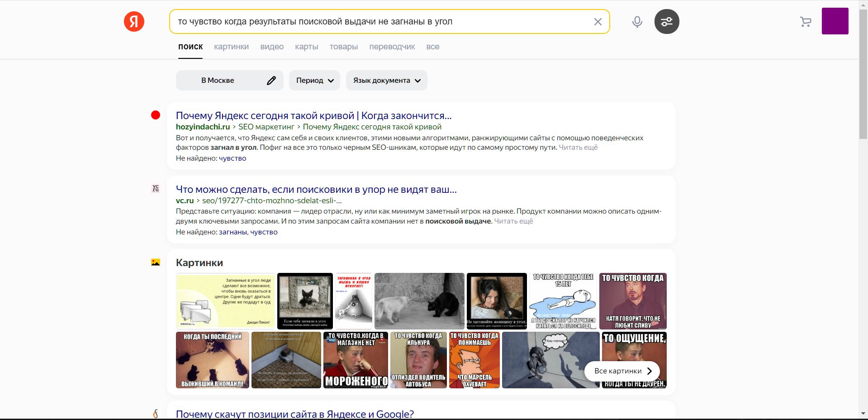The image size is (868, 420).
Task: Open result Почему Яндекс сегодня такой кривой
Action: click(313, 115)
